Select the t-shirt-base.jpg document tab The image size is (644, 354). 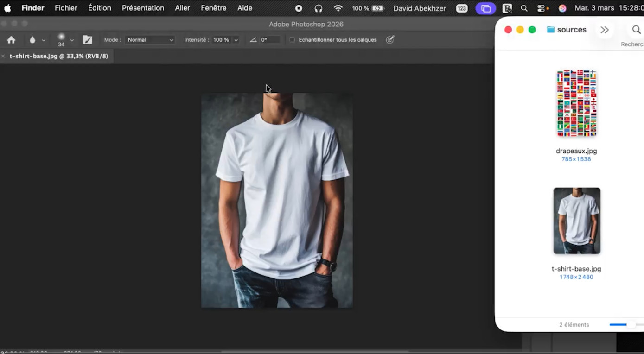click(x=59, y=56)
